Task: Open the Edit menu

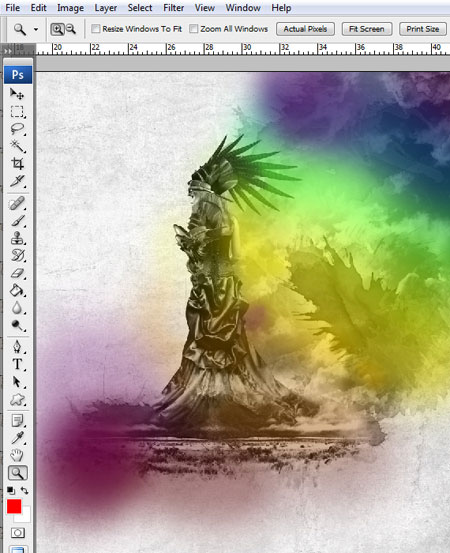Action: [x=38, y=8]
